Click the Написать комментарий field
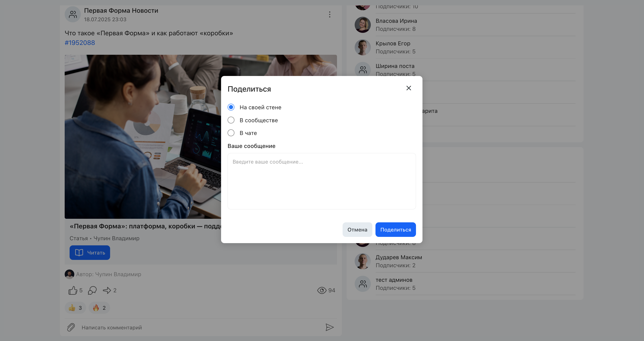 click(200, 327)
